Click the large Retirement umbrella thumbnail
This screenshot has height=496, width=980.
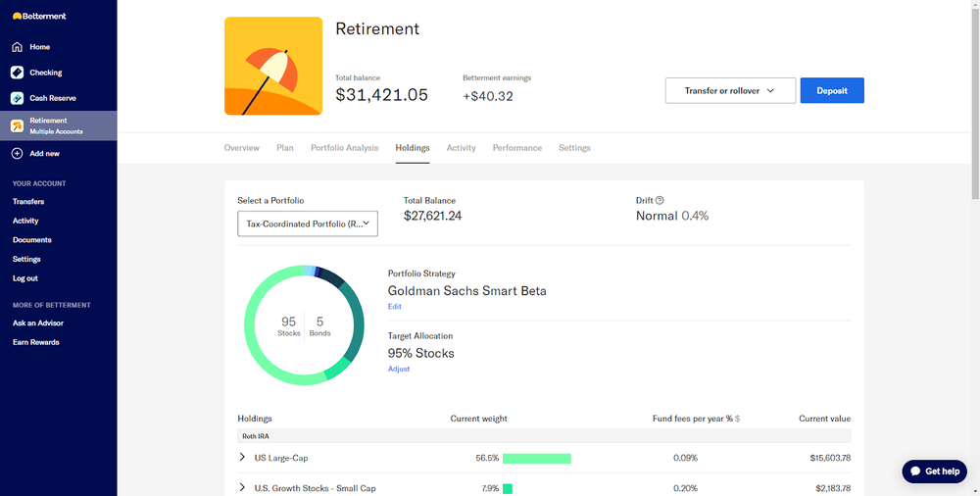click(273, 67)
